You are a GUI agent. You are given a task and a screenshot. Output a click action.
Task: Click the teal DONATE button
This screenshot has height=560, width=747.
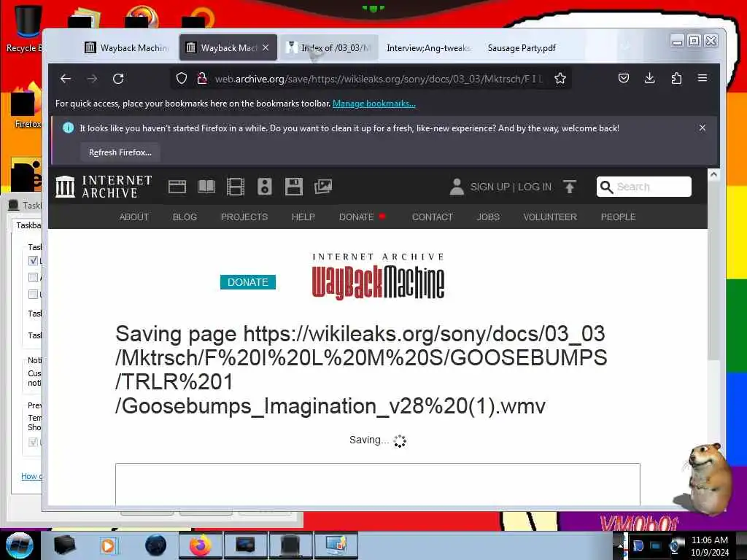pyautogui.click(x=248, y=282)
